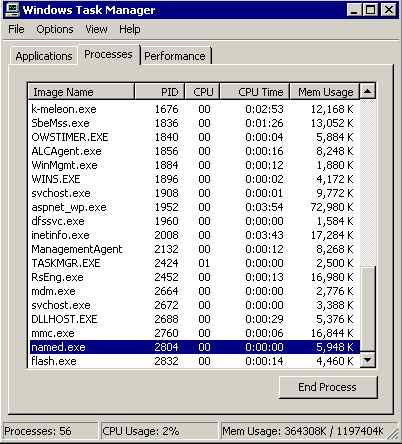The image size is (402, 444).
Task: Open the Options menu
Action: [55, 29]
